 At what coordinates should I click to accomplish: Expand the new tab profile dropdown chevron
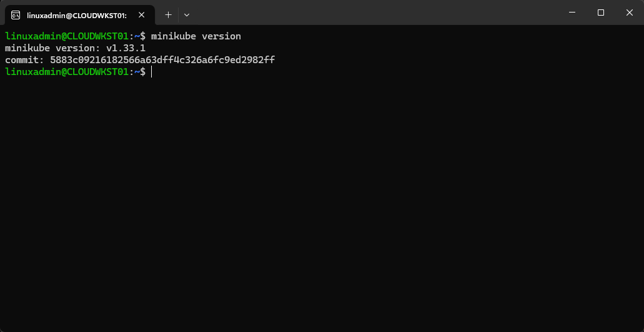[x=186, y=14]
